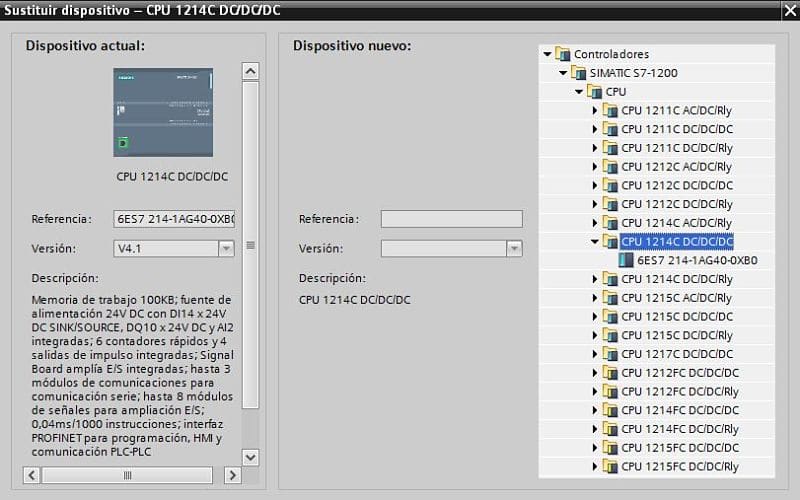Select CPU 1214C AC/DC/Rly tree entry
800x500 pixels.
tap(676, 223)
